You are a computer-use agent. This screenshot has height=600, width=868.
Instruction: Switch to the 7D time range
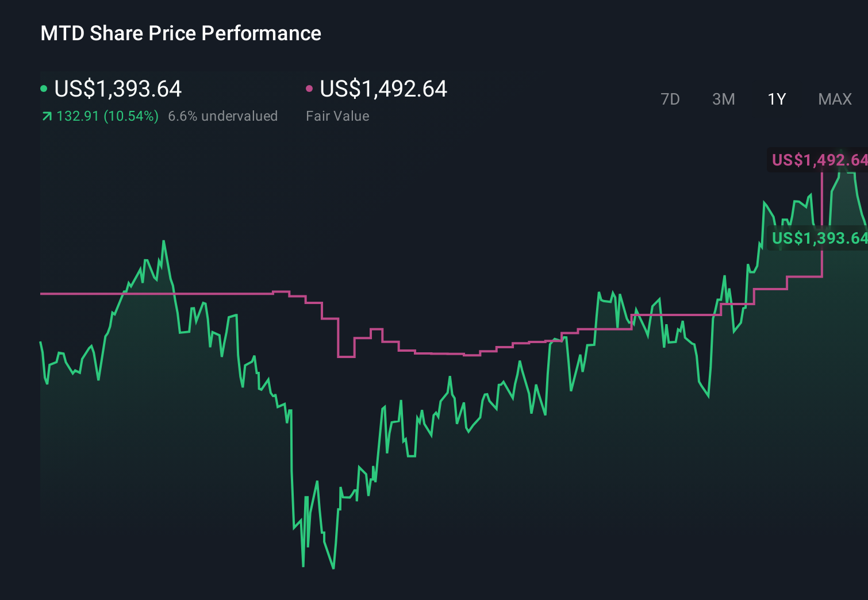tap(670, 99)
